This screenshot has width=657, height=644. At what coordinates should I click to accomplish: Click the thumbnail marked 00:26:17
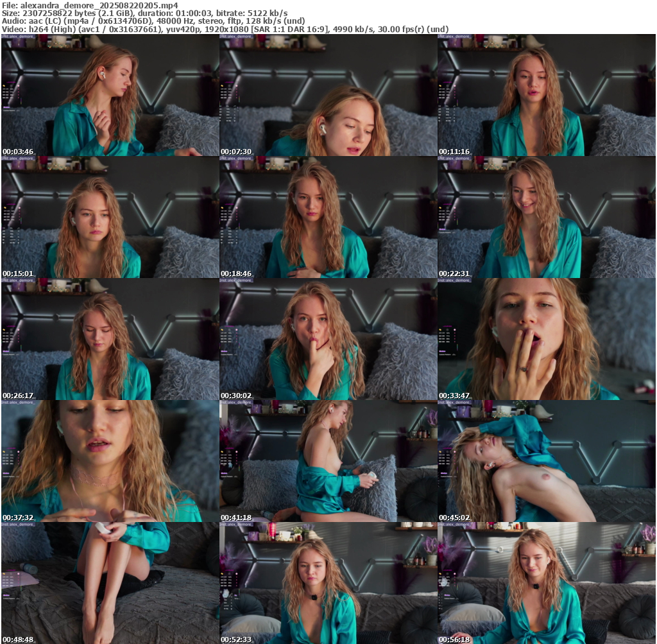point(110,339)
